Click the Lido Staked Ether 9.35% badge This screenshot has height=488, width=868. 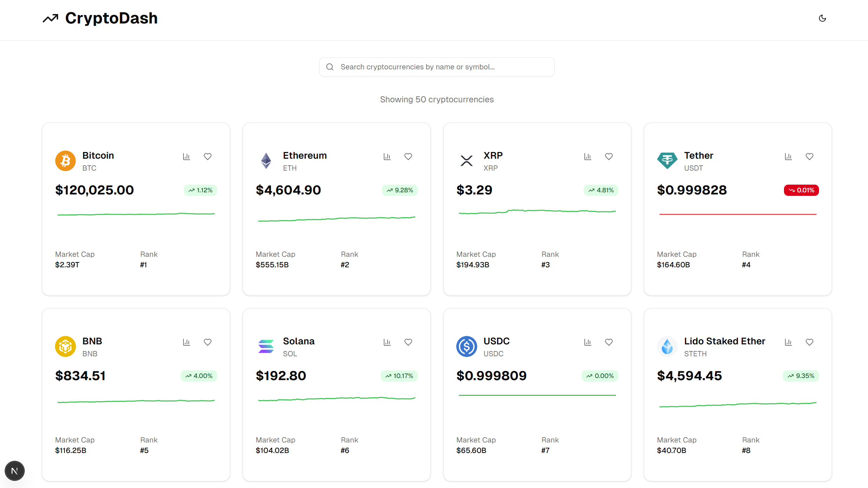point(801,376)
